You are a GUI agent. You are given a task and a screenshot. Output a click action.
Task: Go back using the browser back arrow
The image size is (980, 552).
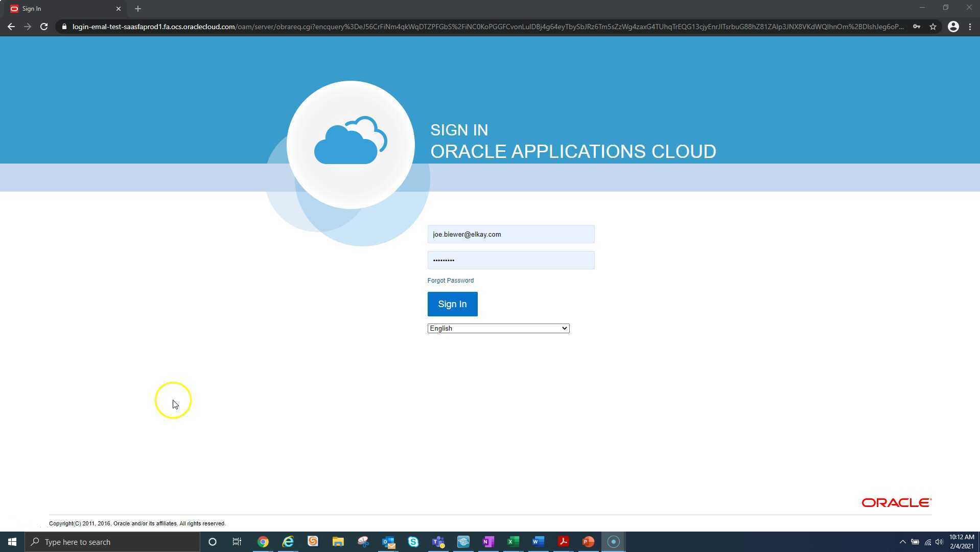pos(11,27)
